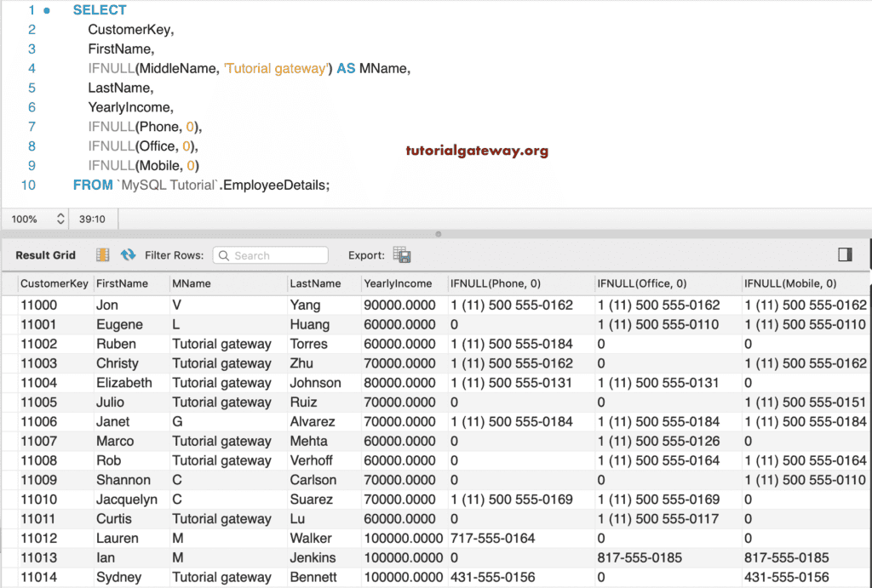The width and height of the screenshot is (872, 588).
Task: Click the blue execution marker beside line 1
Action: [x=47, y=9]
